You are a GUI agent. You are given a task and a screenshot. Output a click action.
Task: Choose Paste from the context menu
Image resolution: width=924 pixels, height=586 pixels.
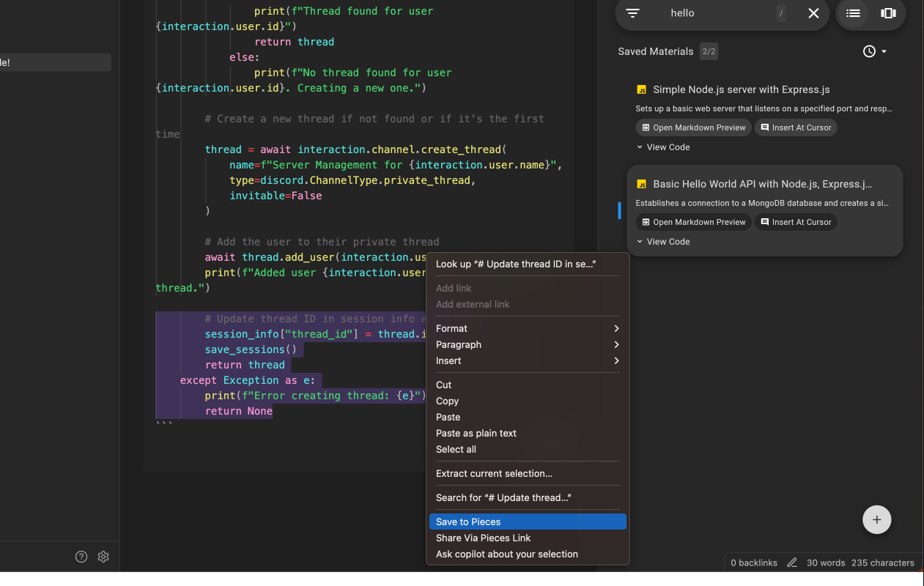point(528,417)
